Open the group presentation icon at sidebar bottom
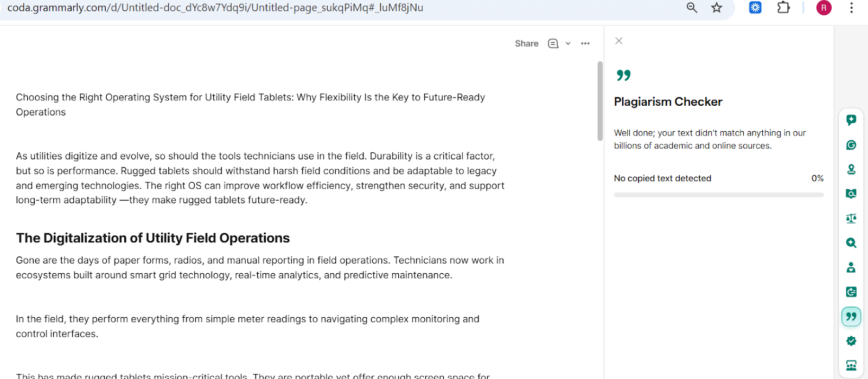The width and height of the screenshot is (868, 379). tap(851, 365)
